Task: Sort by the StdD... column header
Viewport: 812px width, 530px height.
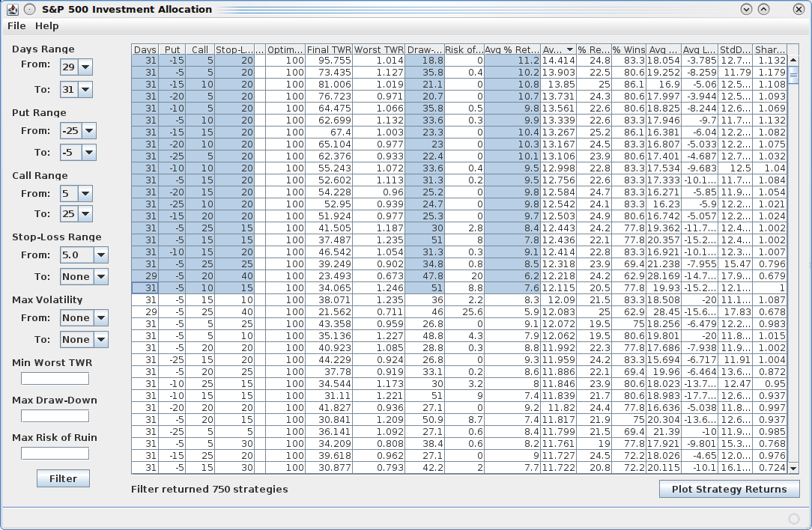Action: point(735,49)
